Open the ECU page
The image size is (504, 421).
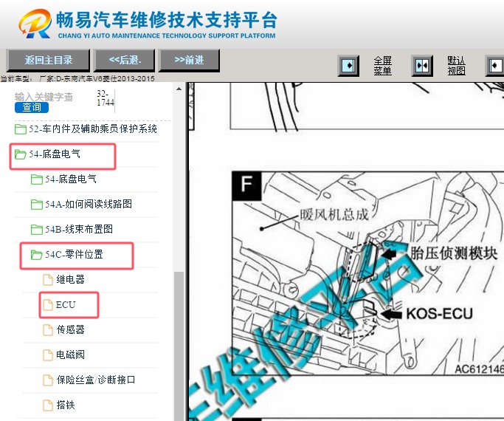66,304
